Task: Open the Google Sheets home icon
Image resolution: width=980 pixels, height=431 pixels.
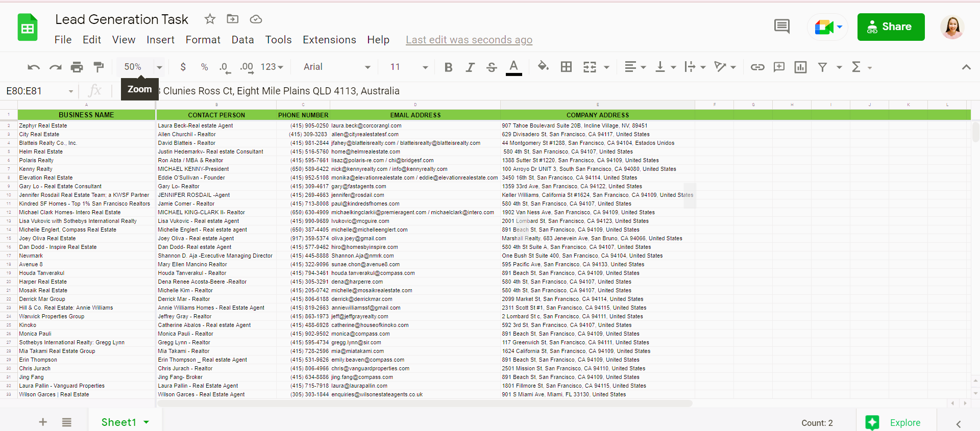Action: (x=28, y=27)
